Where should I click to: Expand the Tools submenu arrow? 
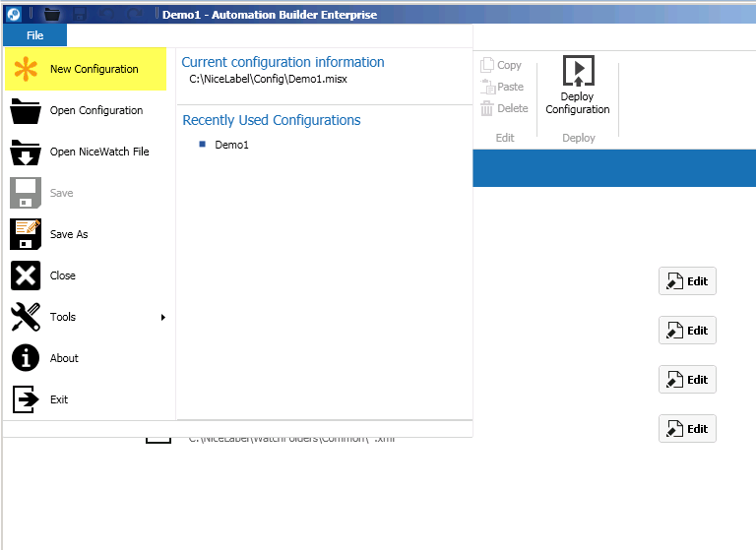point(163,317)
